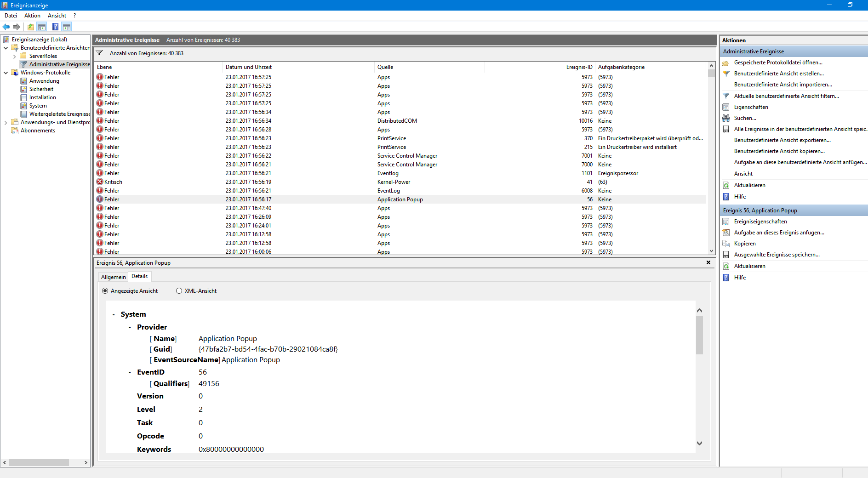Click Aufgabe an diese benutzerdefinierte Ansicht anfügen
Viewport: 868px width, 478px height.
[x=800, y=162]
